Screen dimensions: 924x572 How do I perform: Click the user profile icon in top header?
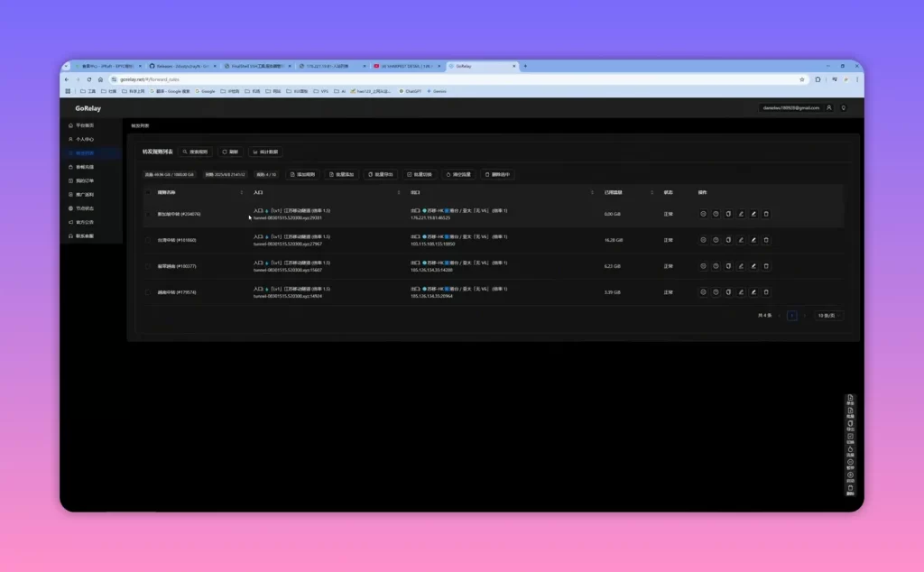[829, 107]
